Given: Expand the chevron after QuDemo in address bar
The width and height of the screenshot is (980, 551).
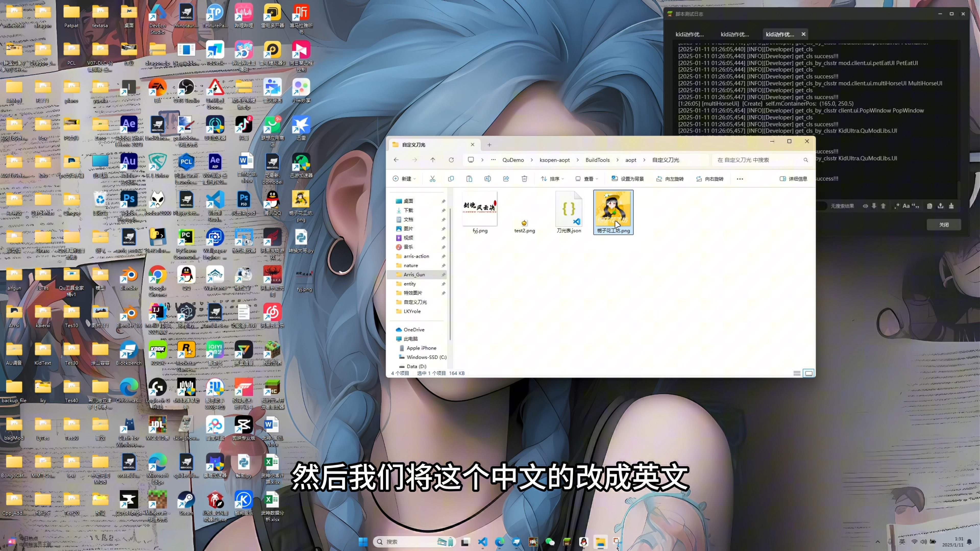Looking at the screenshot, I should (532, 160).
